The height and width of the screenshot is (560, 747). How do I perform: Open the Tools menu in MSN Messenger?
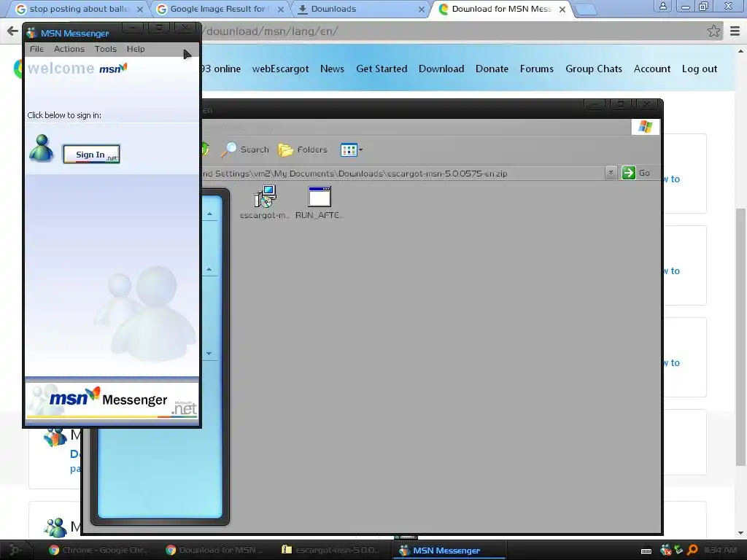(x=105, y=49)
